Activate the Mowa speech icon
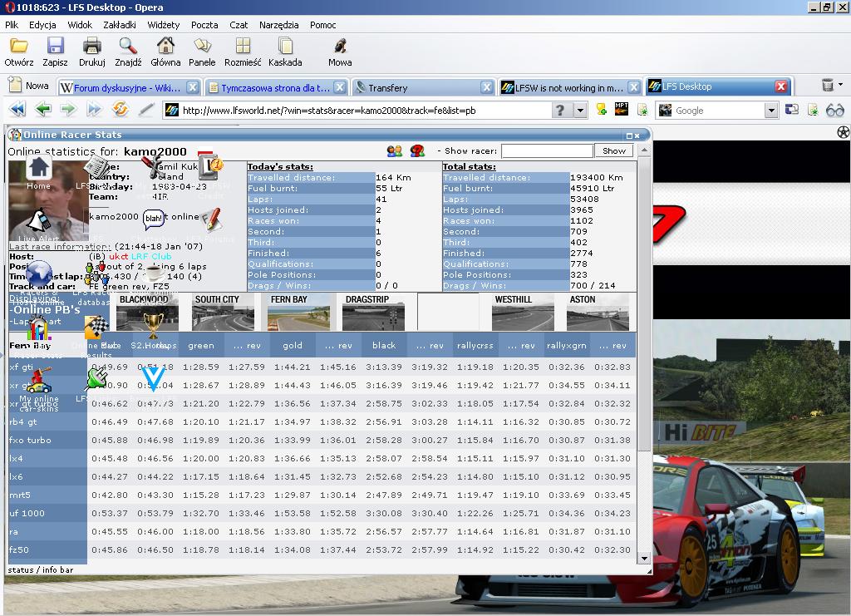The height and width of the screenshot is (616, 851). click(x=340, y=46)
